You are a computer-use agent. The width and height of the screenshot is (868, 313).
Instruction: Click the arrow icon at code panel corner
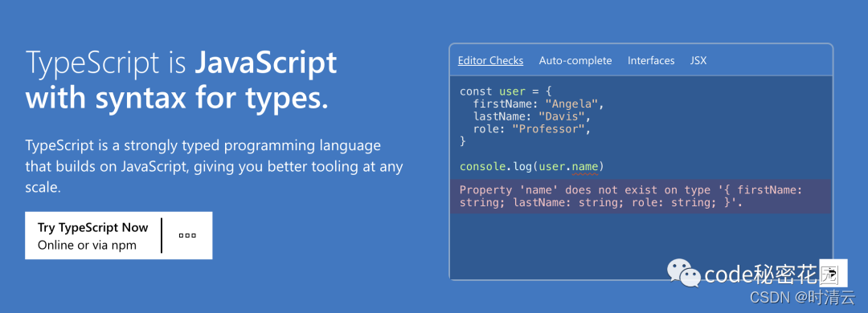[833, 273]
